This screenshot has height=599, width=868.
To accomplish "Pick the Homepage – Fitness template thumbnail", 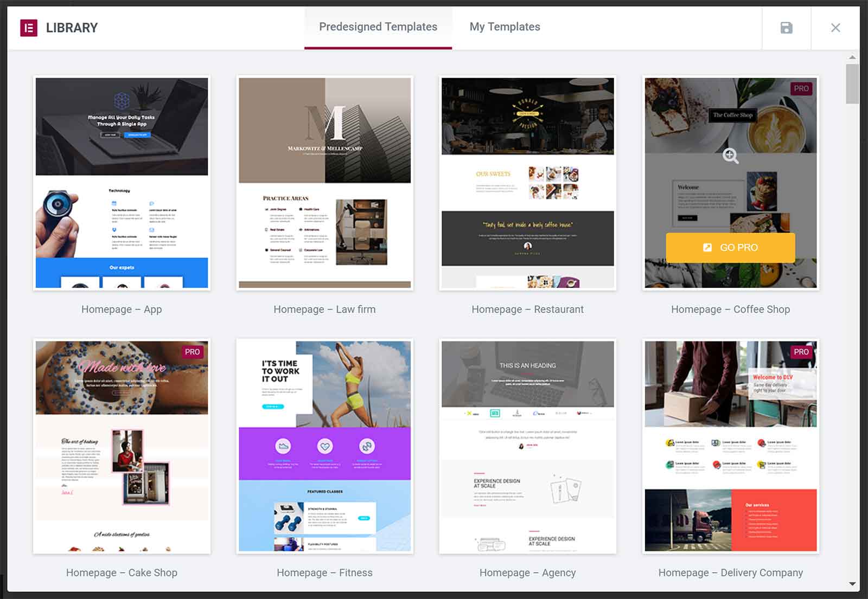I will [x=325, y=446].
